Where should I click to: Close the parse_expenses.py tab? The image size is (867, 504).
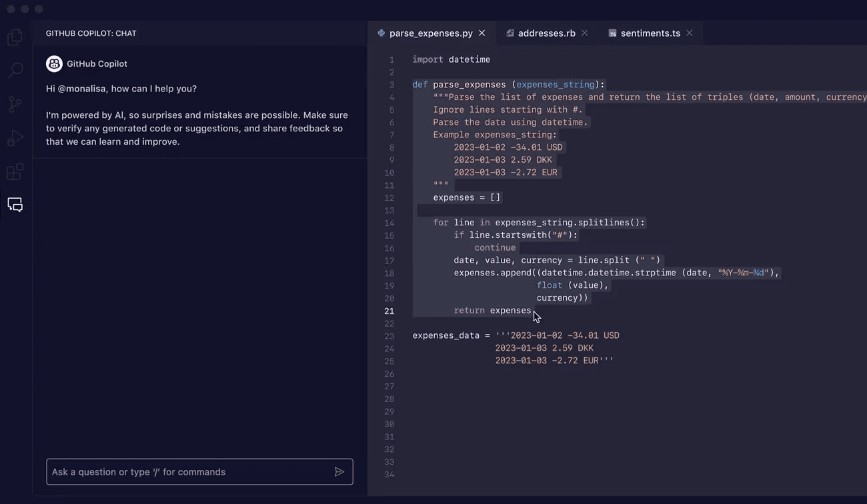tap(482, 33)
